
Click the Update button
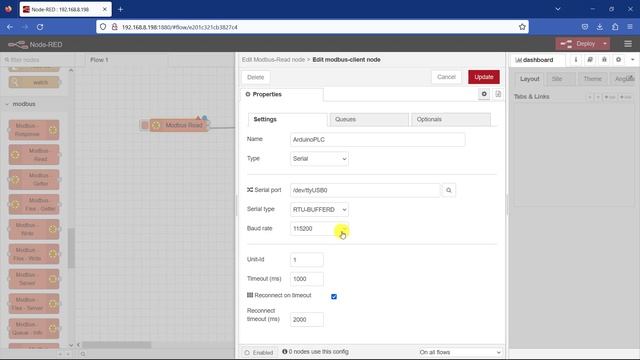click(x=484, y=77)
